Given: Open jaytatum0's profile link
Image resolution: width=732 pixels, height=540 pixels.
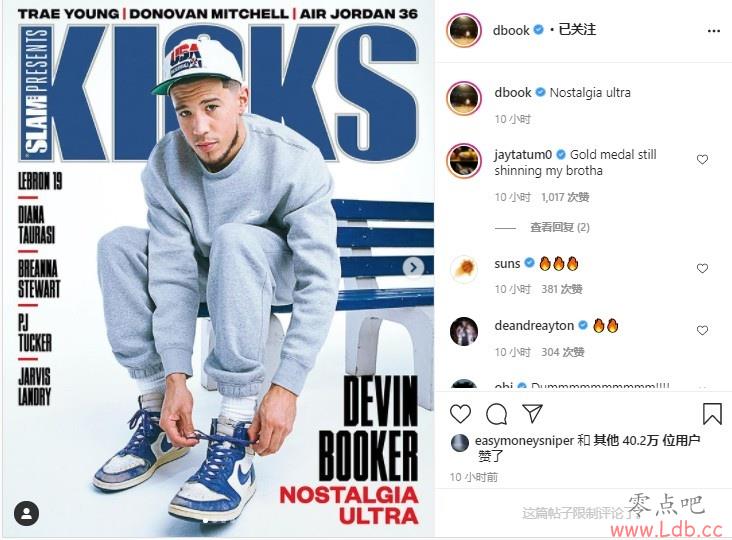Looking at the screenshot, I should (x=523, y=154).
